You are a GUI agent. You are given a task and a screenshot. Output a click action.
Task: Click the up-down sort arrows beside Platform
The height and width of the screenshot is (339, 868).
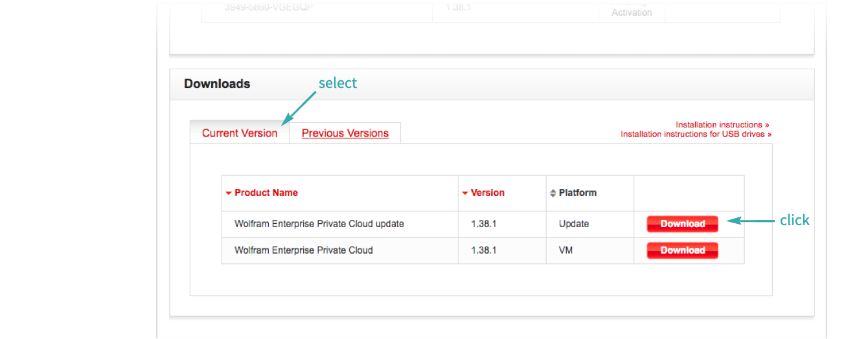(553, 193)
